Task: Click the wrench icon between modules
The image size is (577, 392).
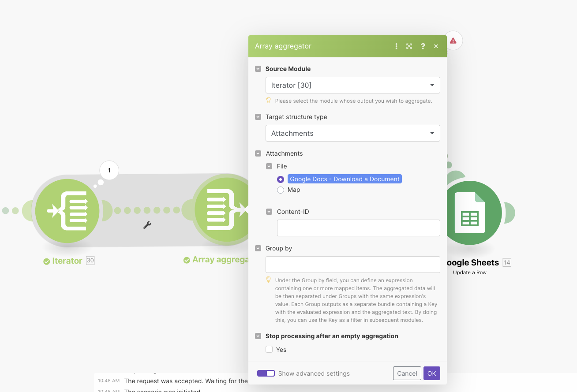Action: [147, 225]
